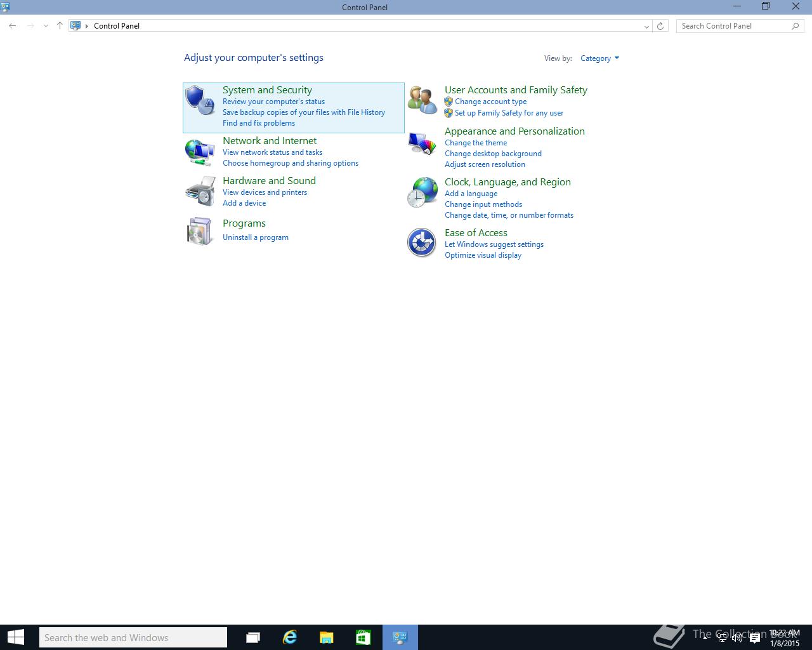812x650 pixels.
Task: Click Add a device link
Action: click(244, 203)
